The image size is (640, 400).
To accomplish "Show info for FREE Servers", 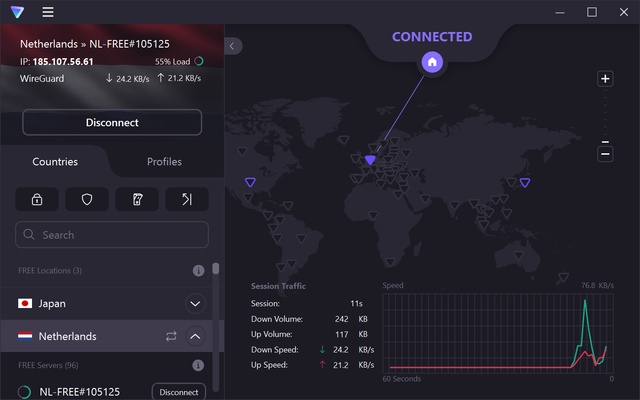I will [x=198, y=365].
